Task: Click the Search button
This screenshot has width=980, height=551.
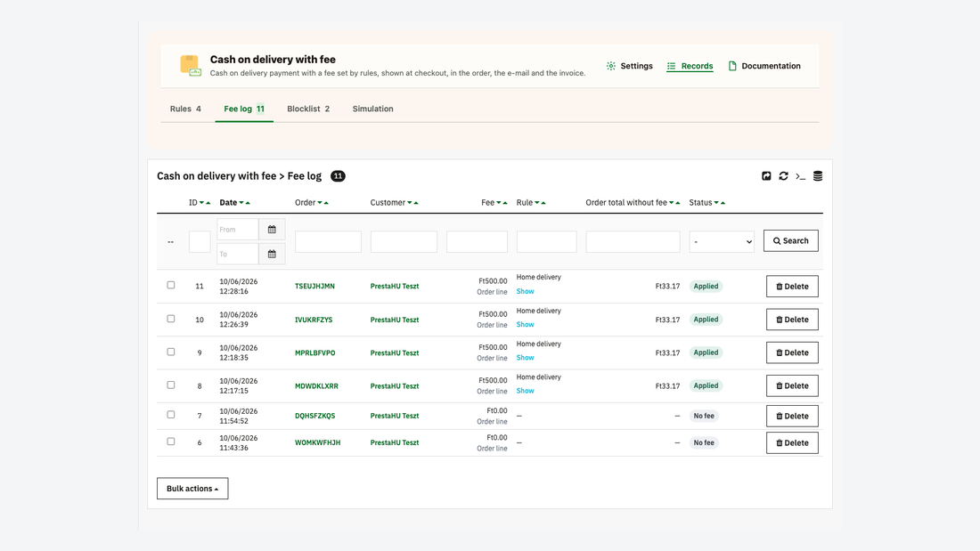Action: (790, 240)
